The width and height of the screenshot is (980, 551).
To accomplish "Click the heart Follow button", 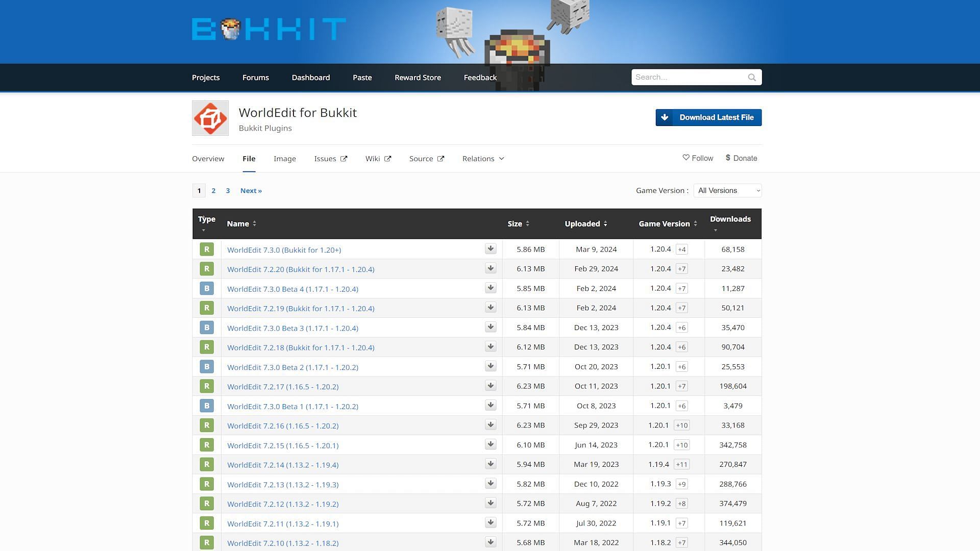I will pyautogui.click(x=698, y=158).
